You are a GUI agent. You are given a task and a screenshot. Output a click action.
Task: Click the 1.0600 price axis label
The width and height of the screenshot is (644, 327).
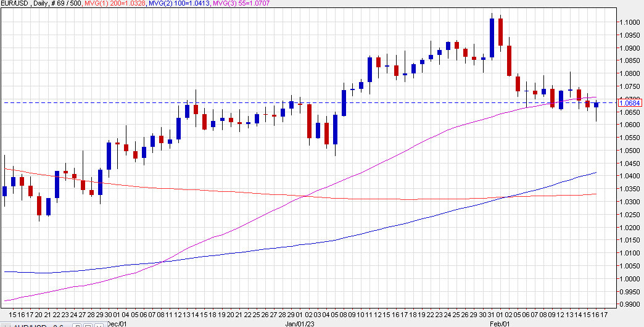click(630, 125)
